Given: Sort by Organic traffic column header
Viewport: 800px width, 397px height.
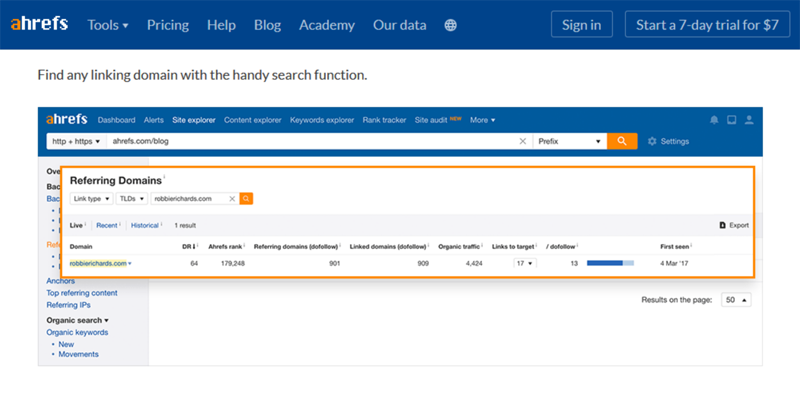Looking at the screenshot, I should click(460, 246).
